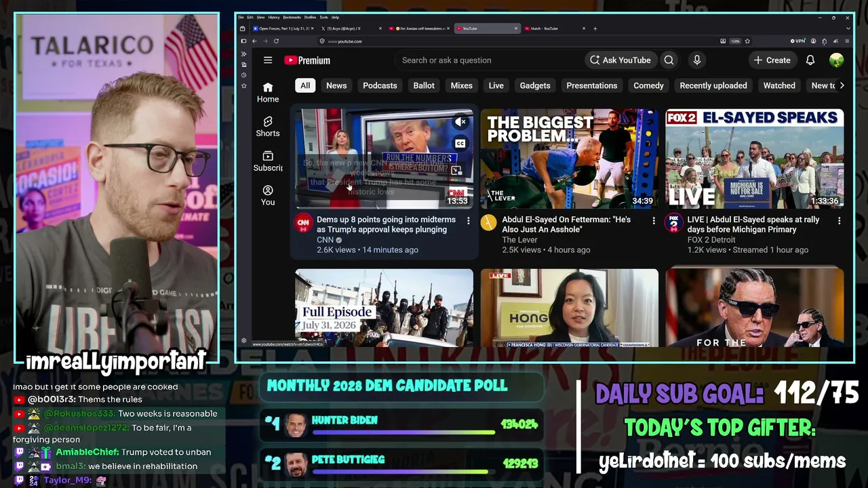Open the browser account icon

point(813,41)
